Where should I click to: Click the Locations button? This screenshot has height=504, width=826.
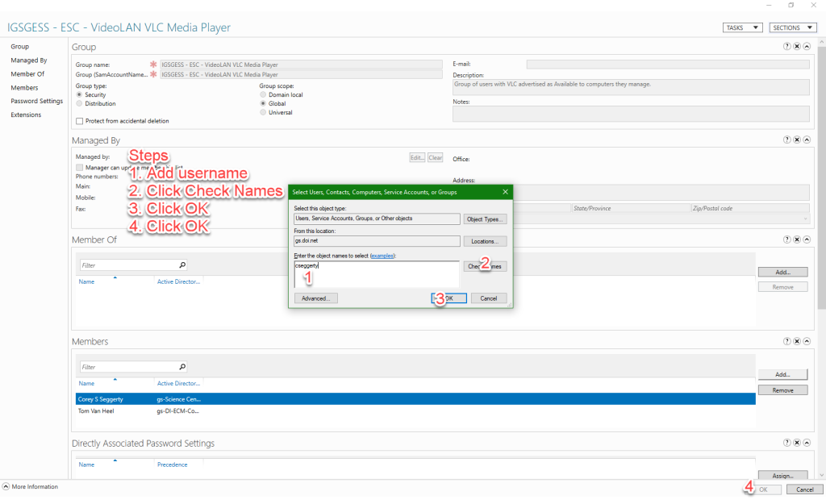tap(485, 241)
